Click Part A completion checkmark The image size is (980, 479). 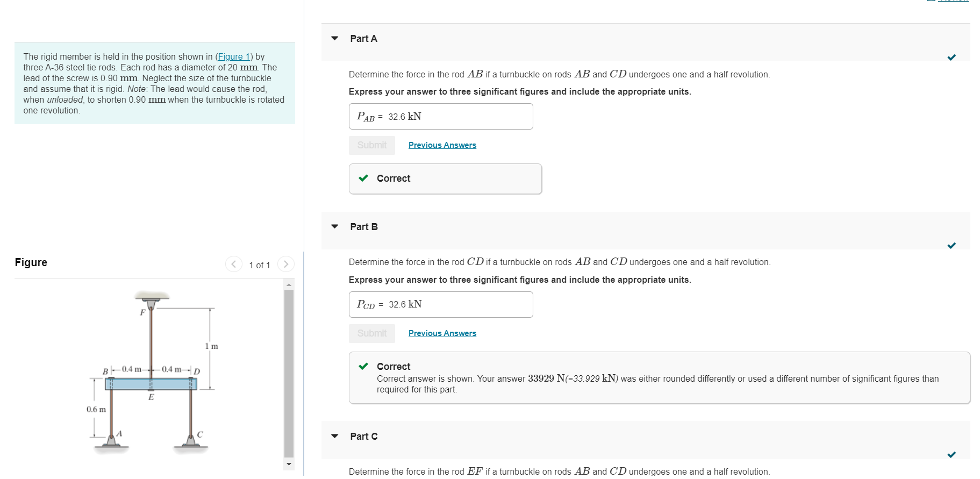tap(952, 58)
